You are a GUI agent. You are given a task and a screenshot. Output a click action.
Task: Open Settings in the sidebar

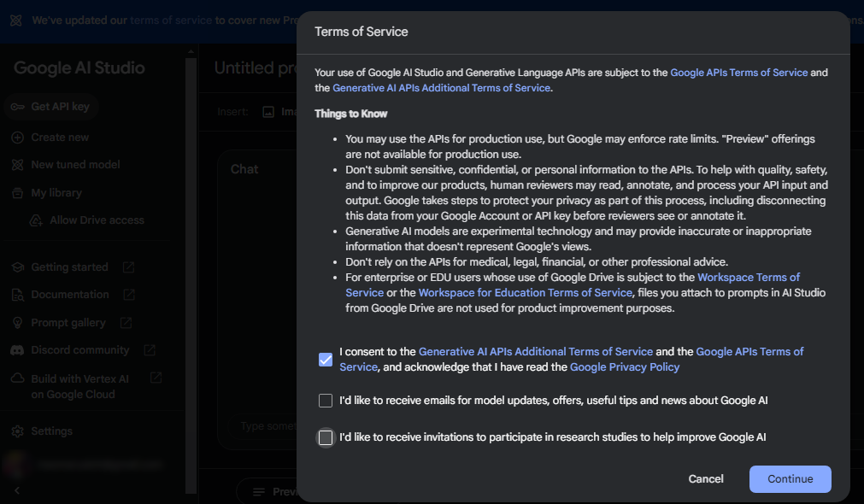[52, 431]
